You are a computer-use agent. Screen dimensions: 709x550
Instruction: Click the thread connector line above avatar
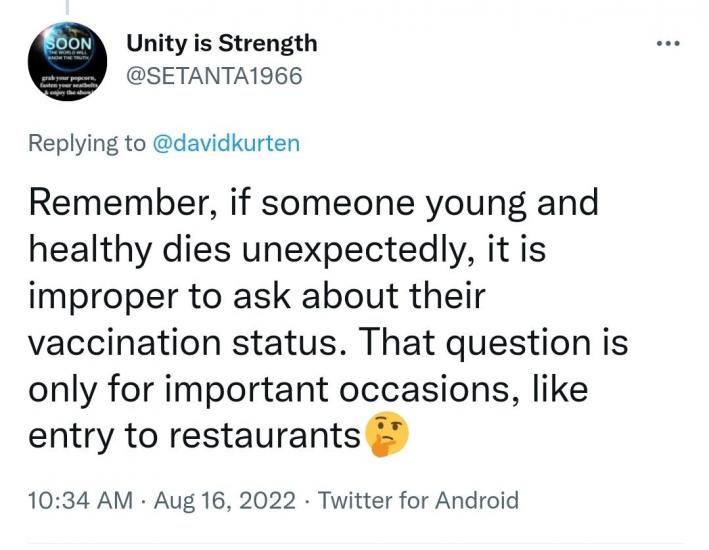coord(69,8)
